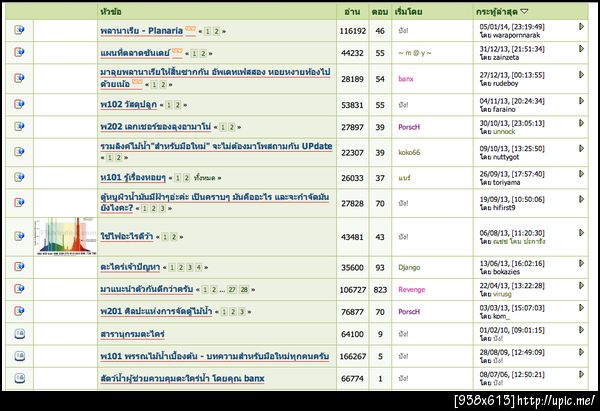Click reply count 823

pyautogui.click(x=380, y=290)
